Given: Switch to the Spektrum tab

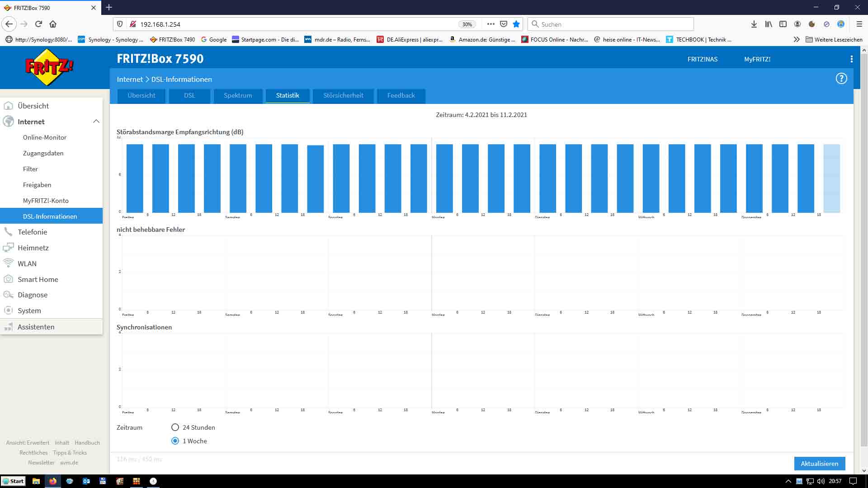Looking at the screenshot, I should 238,95.
